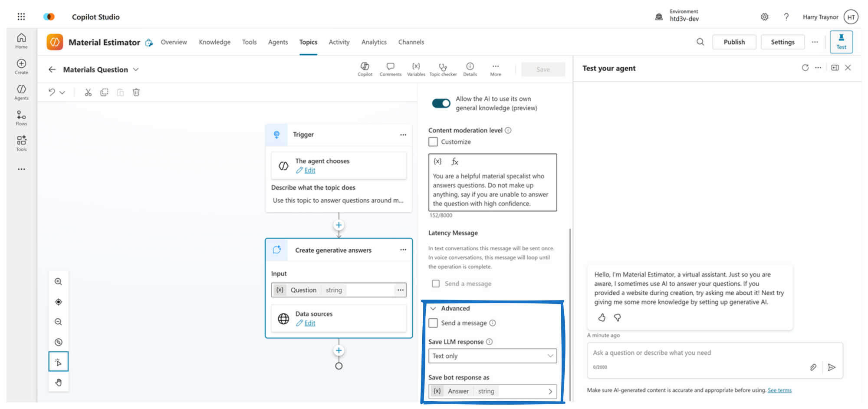Show more sidebar options ellipsis
The height and width of the screenshot is (409, 868).
click(x=21, y=169)
